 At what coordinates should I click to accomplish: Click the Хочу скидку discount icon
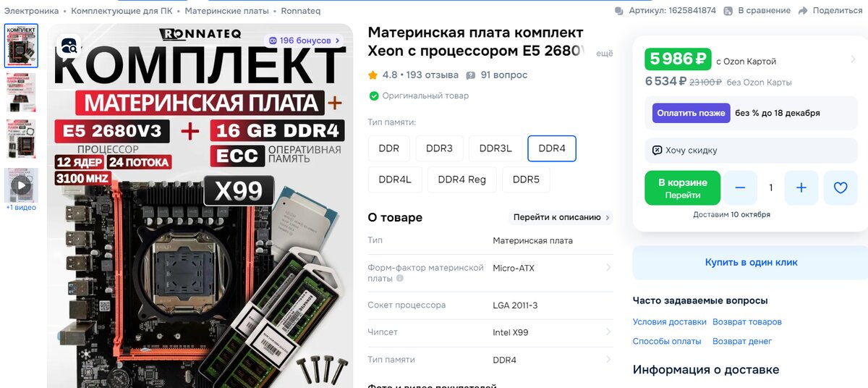[x=657, y=151]
